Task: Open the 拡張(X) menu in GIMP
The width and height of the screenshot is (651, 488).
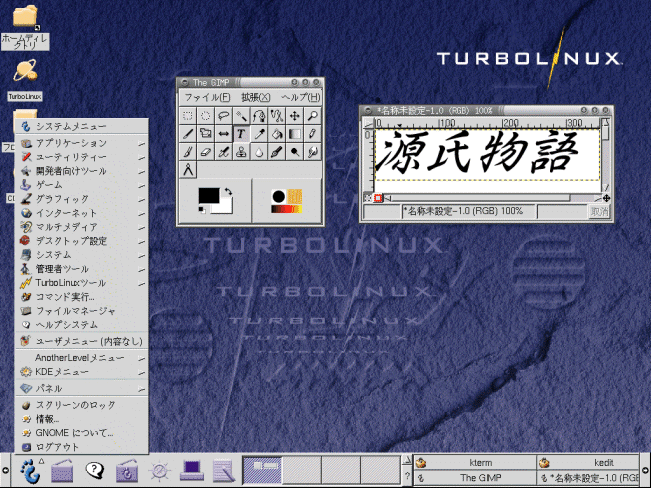Action: pos(256,97)
